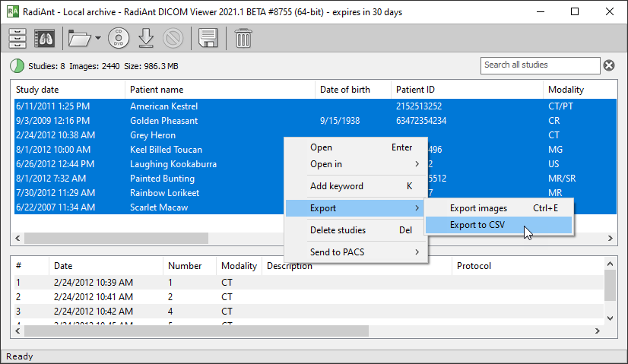This screenshot has width=628, height=364.
Task: Click the trash can delete icon
Action: (x=243, y=39)
